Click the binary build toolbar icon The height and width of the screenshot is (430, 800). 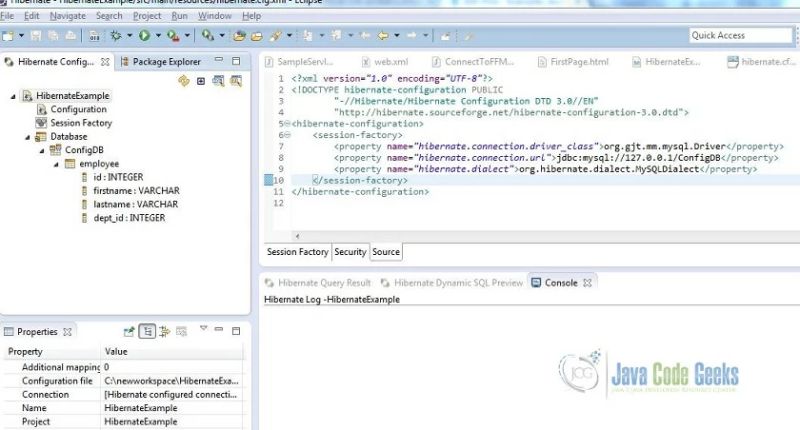tap(94, 36)
